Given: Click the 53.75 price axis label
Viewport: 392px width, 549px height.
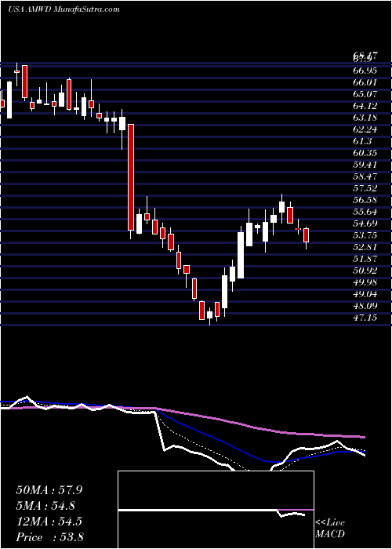Looking at the screenshot, I should pyautogui.click(x=365, y=235).
